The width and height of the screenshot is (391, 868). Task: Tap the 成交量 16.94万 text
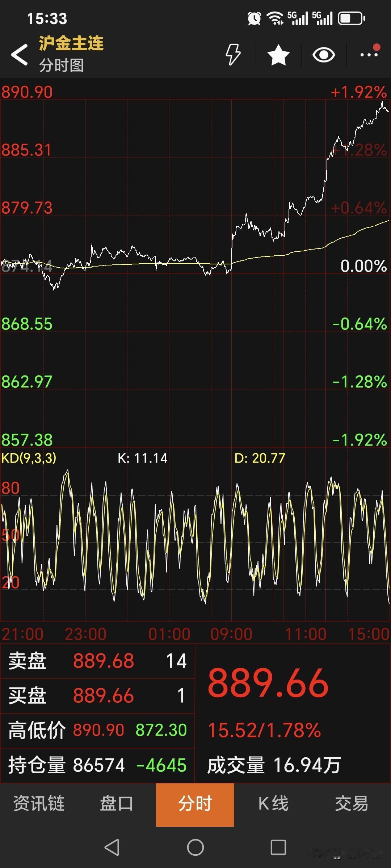274,765
